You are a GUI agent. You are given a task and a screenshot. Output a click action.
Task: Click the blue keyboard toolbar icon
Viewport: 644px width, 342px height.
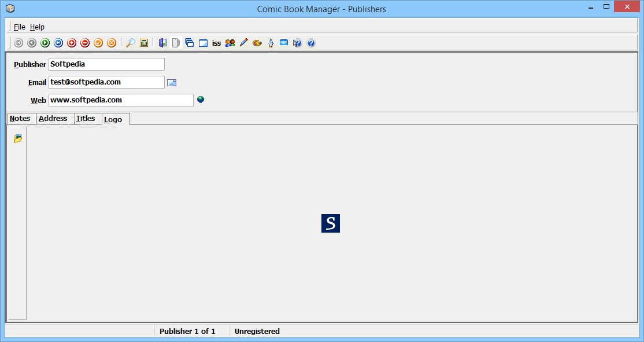pyautogui.click(x=284, y=42)
